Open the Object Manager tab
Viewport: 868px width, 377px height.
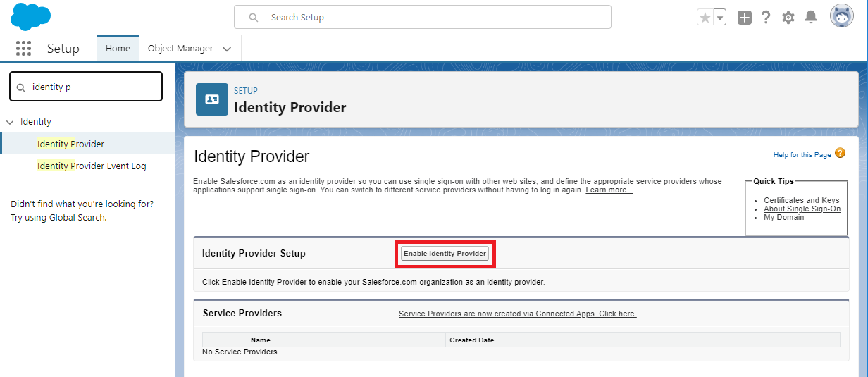click(180, 49)
